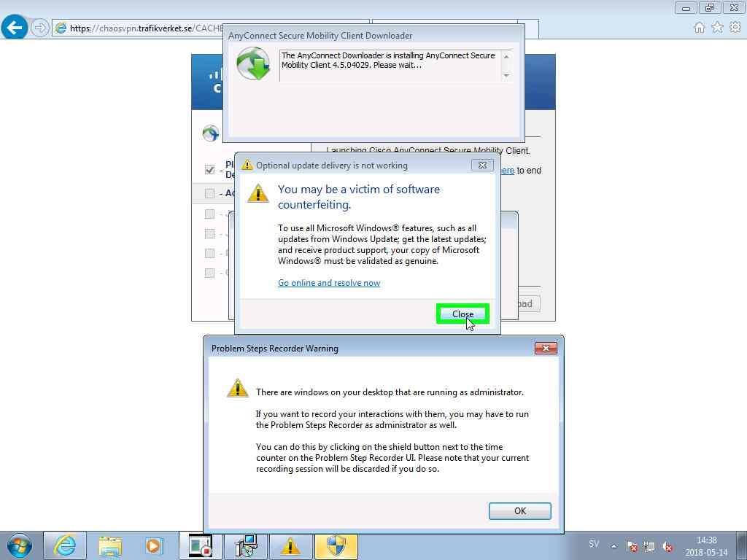Screen dimensions: 747x560
Task: Switch to the installer task on the taskbar
Action: click(246, 545)
